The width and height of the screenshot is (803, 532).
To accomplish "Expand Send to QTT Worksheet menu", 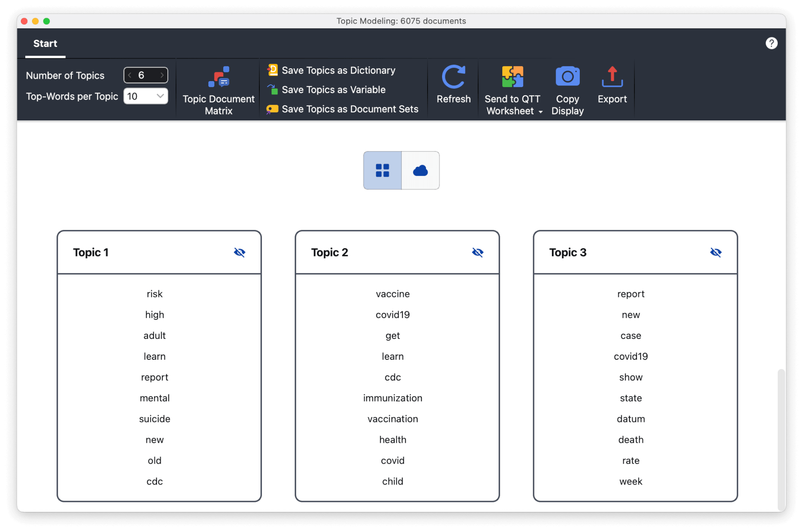I will (x=541, y=112).
